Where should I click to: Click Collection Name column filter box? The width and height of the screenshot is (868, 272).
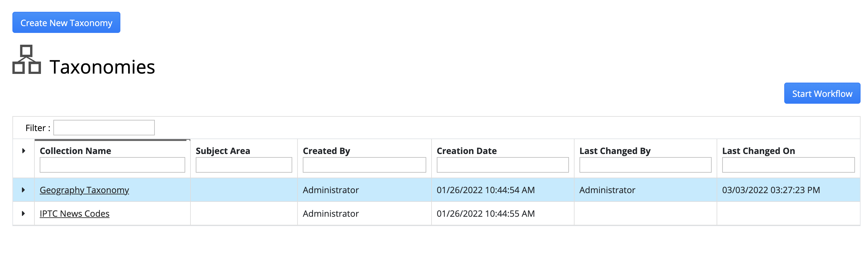point(112,165)
